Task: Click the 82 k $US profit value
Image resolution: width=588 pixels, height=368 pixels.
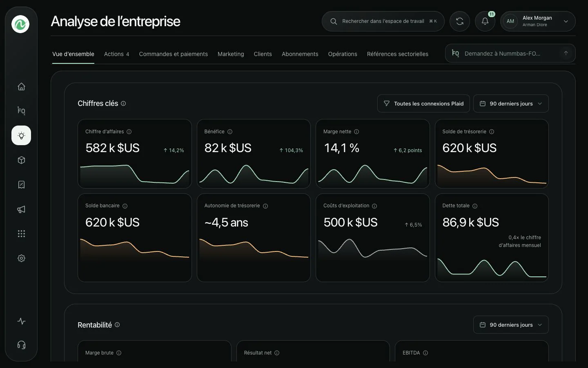Action: [228, 148]
